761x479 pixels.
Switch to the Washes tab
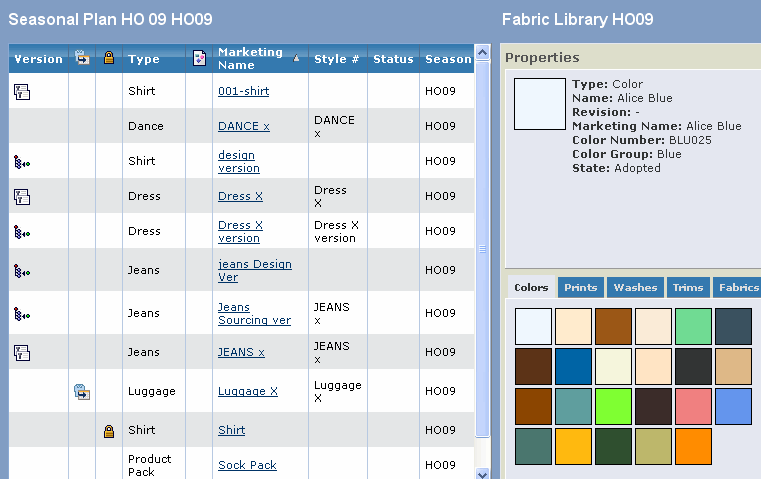pyautogui.click(x=635, y=287)
